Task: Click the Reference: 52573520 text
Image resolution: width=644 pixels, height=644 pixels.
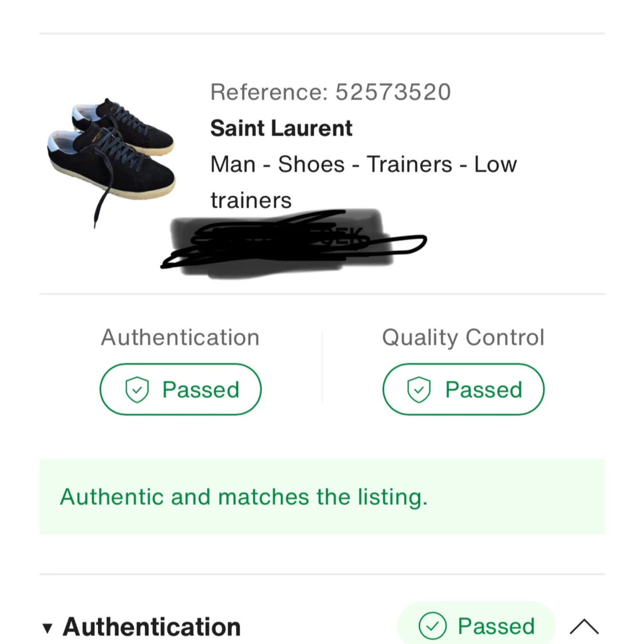Action: [331, 92]
